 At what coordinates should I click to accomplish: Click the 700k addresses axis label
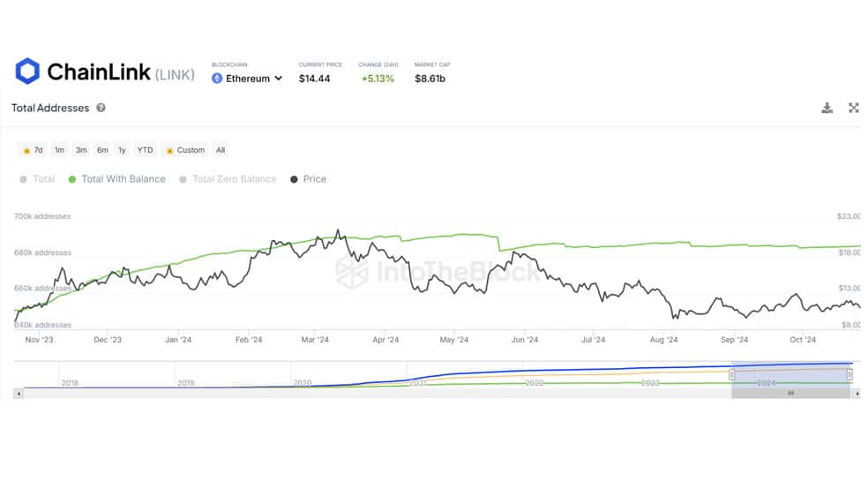tap(42, 216)
